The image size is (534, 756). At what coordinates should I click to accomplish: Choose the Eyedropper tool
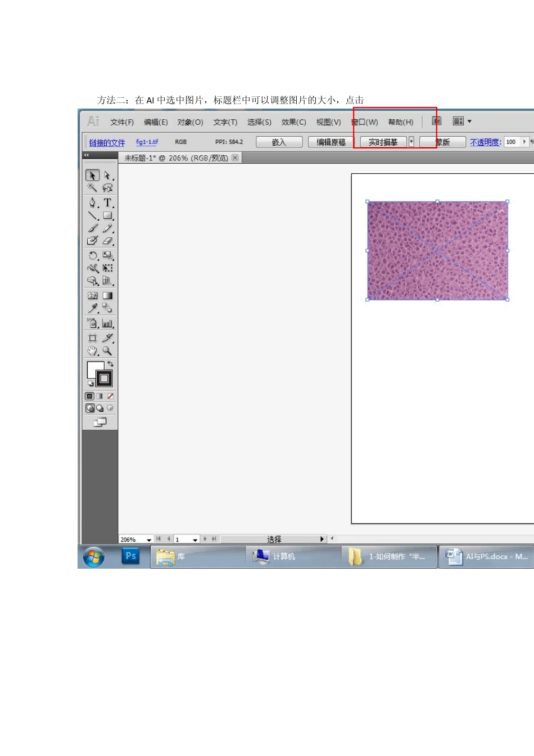(x=93, y=308)
